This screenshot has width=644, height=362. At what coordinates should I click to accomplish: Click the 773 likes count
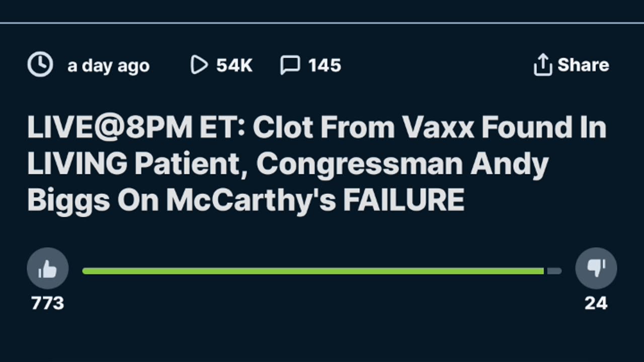(48, 303)
